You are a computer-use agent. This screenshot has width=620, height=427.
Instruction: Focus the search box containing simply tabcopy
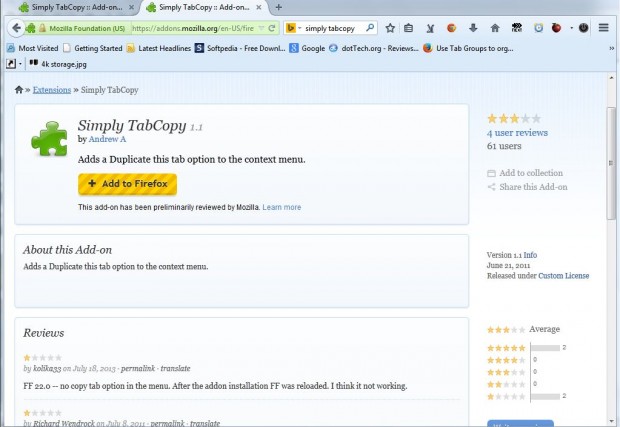tap(332, 28)
